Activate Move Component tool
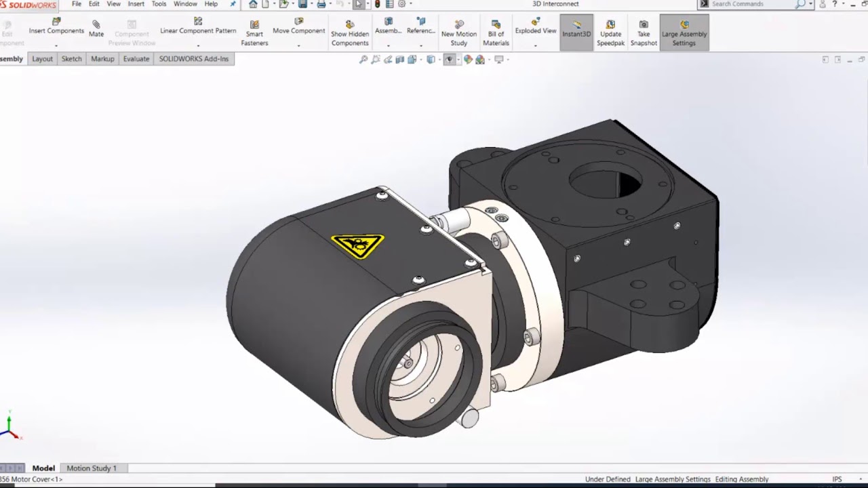868x488 pixels. coord(299,26)
